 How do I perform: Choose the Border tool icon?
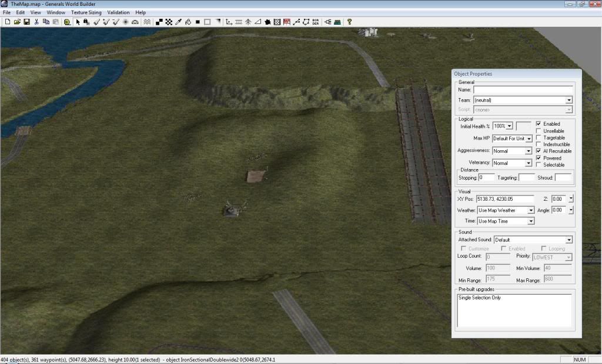coord(316,22)
